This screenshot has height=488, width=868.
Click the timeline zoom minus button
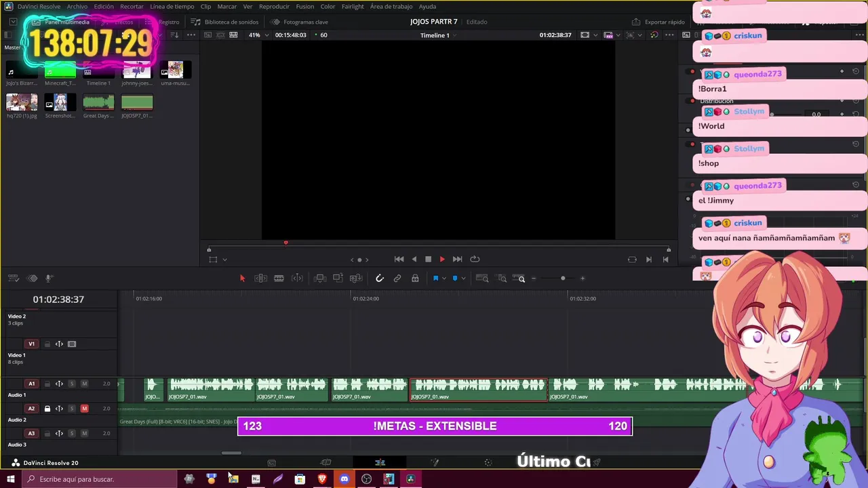(534, 279)
